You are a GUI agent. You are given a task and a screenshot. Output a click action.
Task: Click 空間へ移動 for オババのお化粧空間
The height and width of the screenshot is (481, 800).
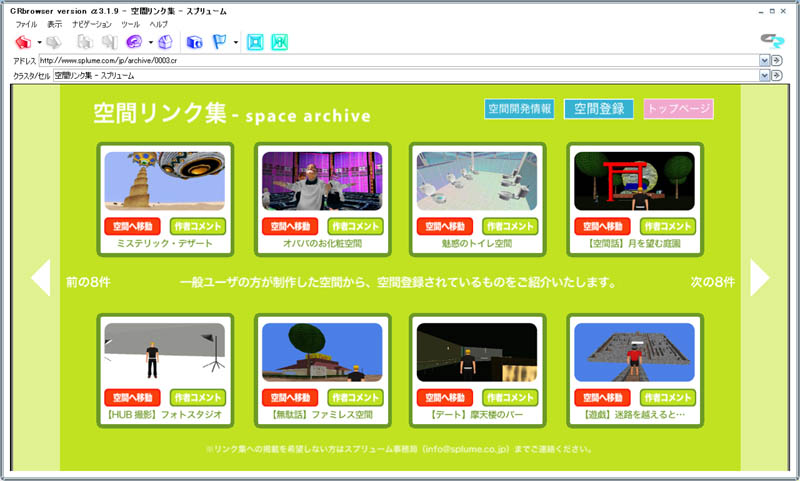tap(290, 226)
